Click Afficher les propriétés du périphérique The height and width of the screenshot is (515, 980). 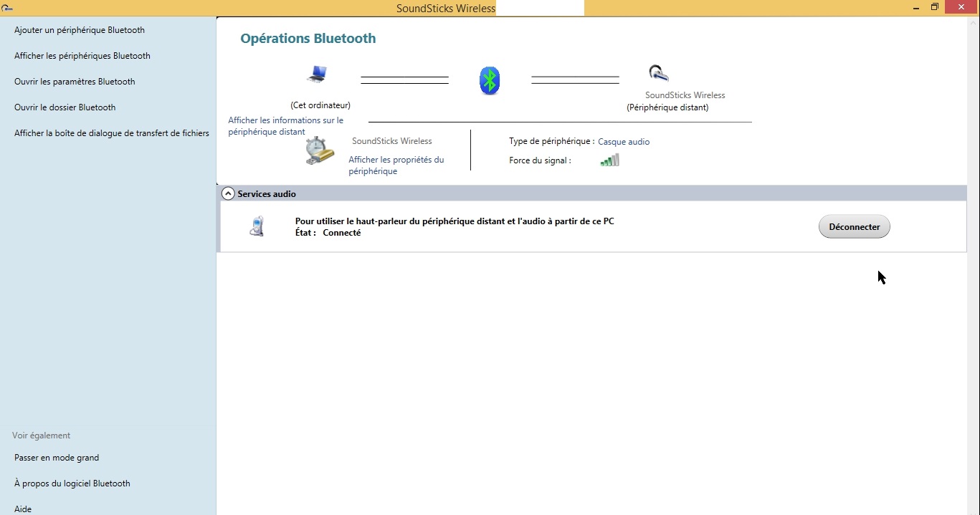[396, 165]
